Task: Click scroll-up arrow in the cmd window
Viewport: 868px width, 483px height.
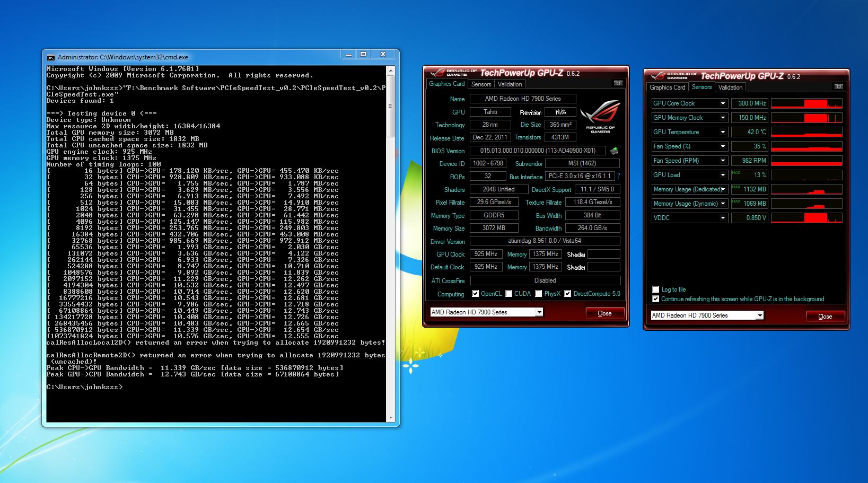Action: [391, 71]
